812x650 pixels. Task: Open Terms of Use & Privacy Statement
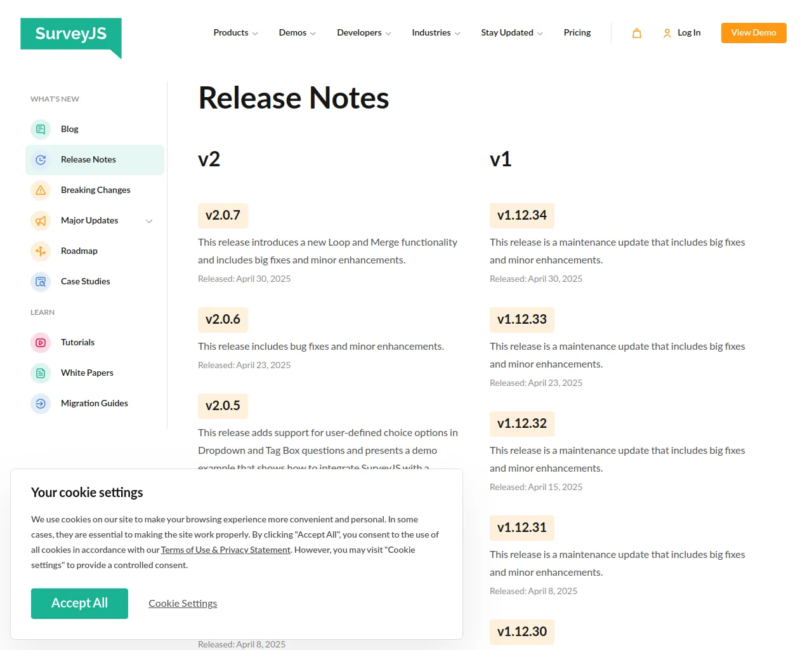point(225,550)
